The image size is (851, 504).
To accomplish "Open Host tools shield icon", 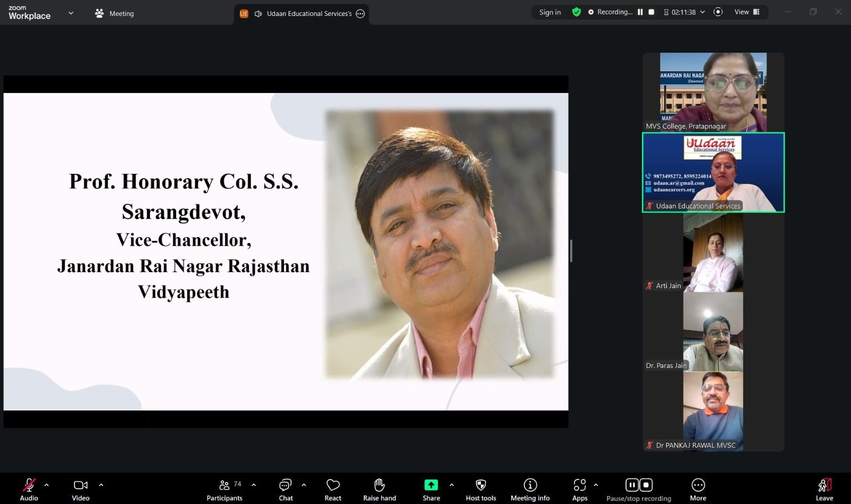I will 481,485.
